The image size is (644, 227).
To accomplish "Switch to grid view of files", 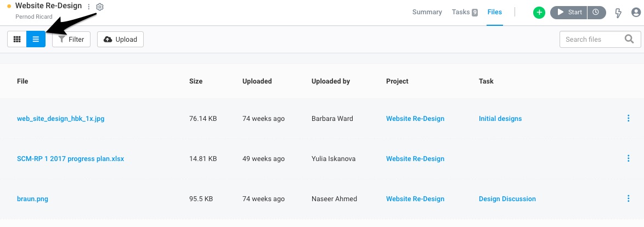I will coord(17,40).
